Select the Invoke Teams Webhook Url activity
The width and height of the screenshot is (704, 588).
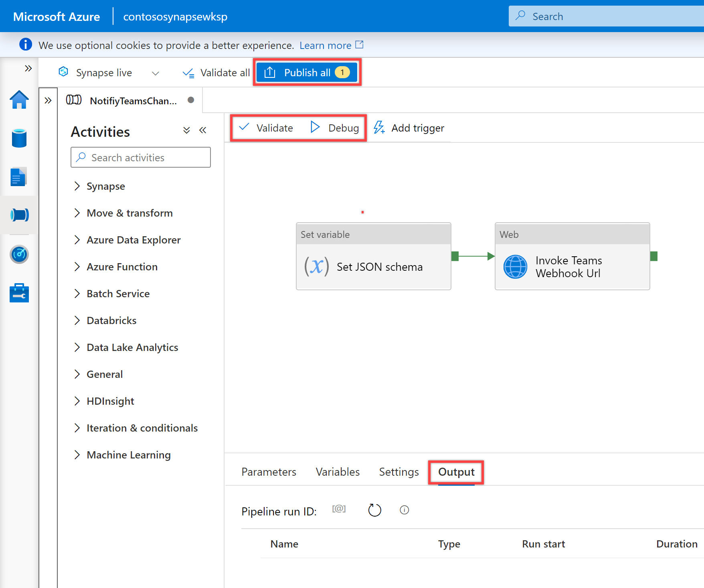(572, 256)
